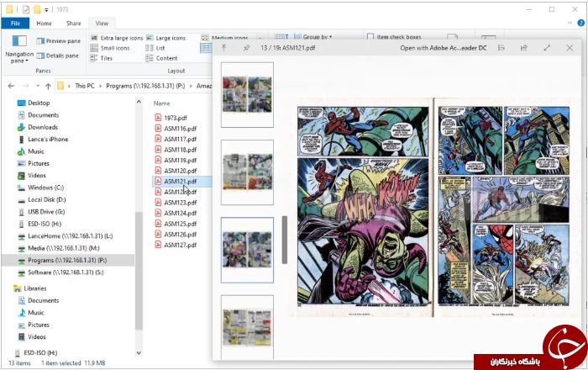This screenshot has height=370, width=588.
Task: Choose the List layout
Action: point(155,48)
